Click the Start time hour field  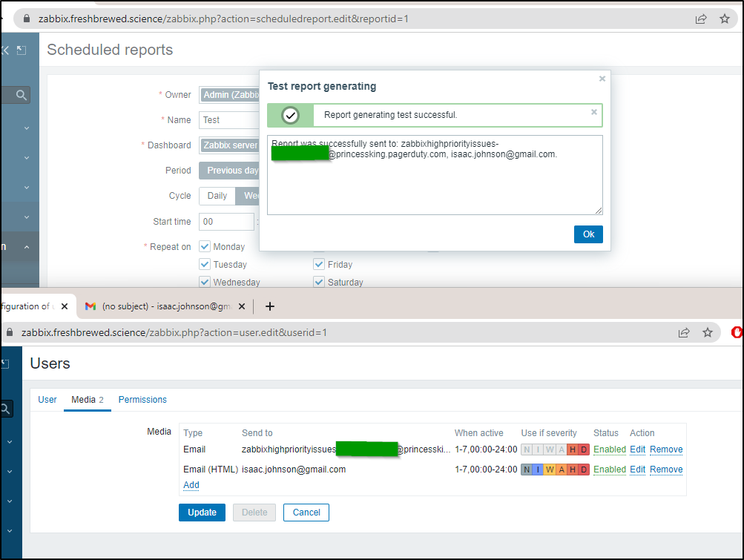point(227,222)
